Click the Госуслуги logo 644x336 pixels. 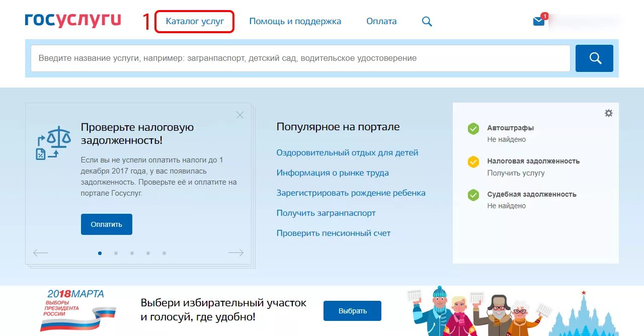pyautogui.click(x=73, y=21)
